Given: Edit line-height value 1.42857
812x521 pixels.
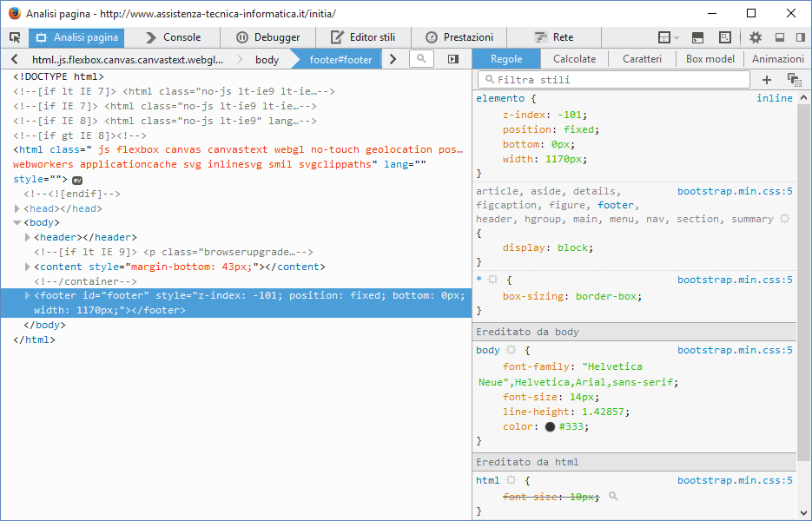Looking at the screenshot, I should pyautogui.click(x=603, y=412).
